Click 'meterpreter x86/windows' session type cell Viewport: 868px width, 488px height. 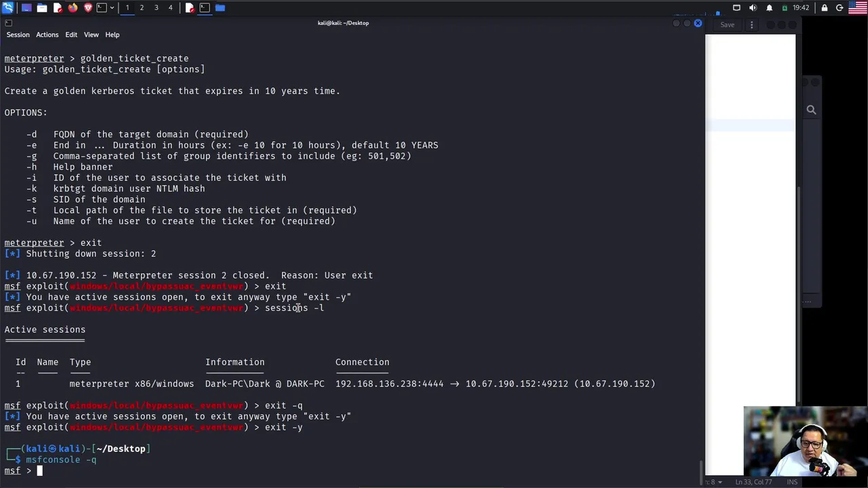(x=132, y=384)
